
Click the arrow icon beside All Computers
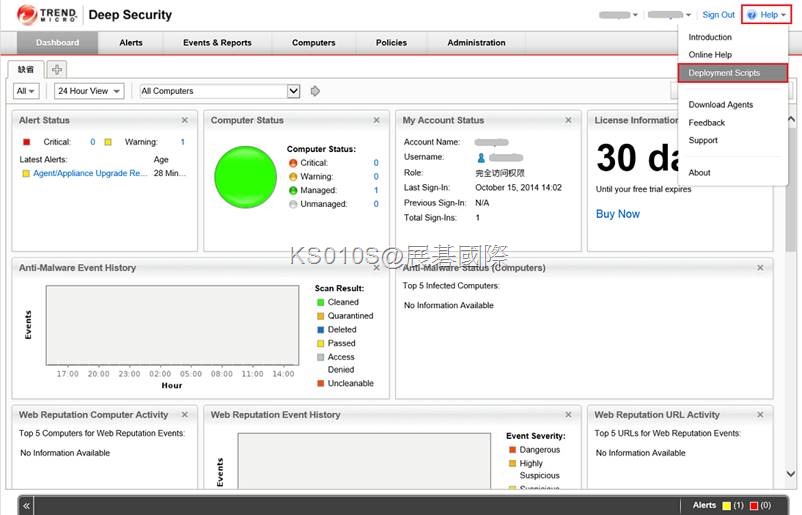click(315, 91)
